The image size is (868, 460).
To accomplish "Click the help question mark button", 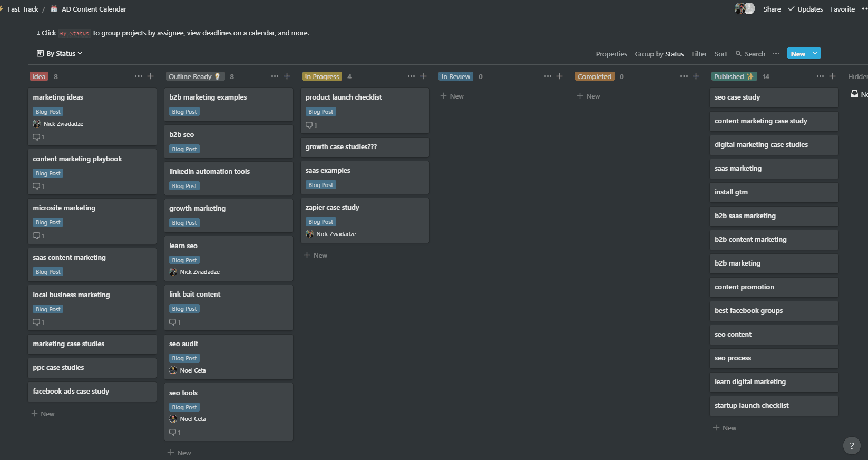I will (x=852, y=446).
